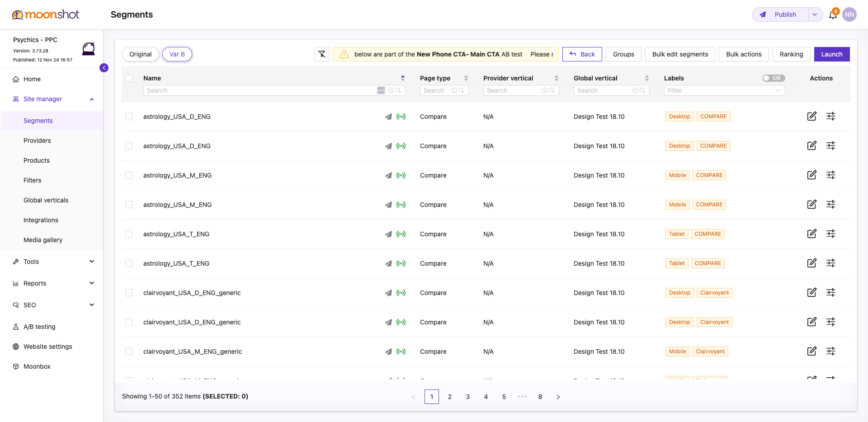Screen dimensions: 868x422
Task: Click the clear filters icon
Action: [322, 54]
